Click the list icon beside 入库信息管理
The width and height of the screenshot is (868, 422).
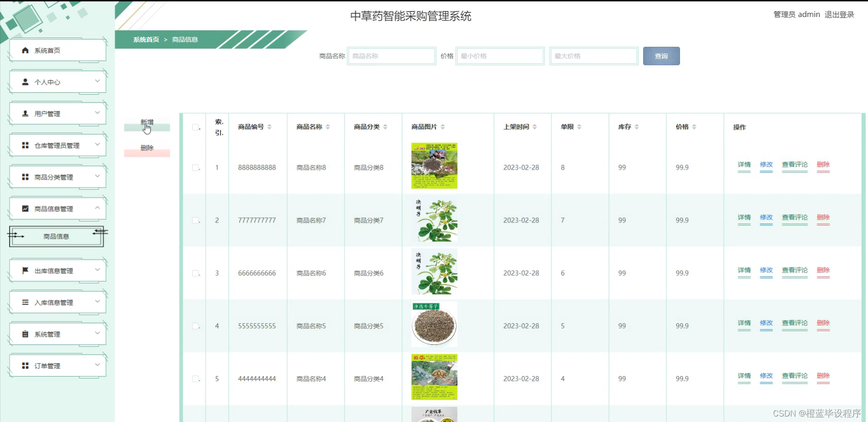click(25, 302)
